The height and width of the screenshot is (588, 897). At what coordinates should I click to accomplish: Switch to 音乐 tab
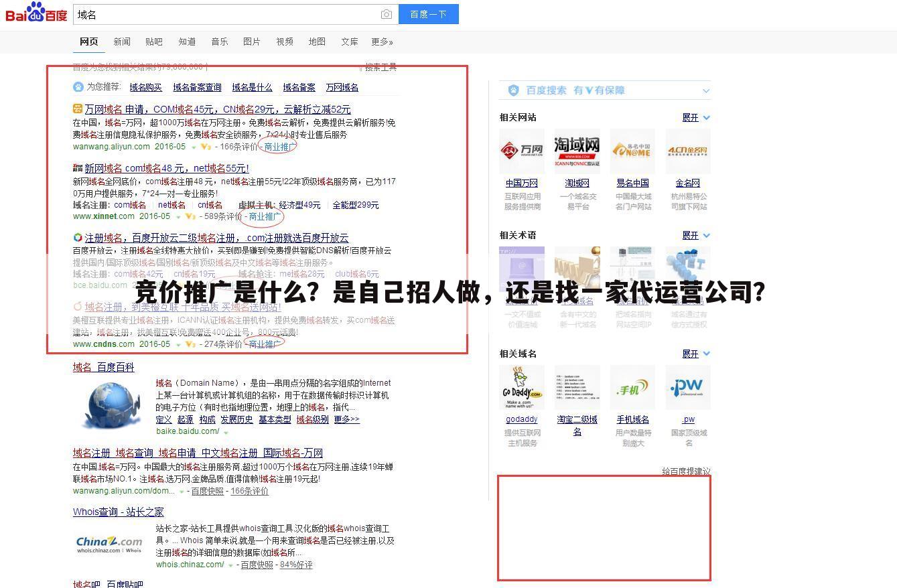click(x=220, y=42)
